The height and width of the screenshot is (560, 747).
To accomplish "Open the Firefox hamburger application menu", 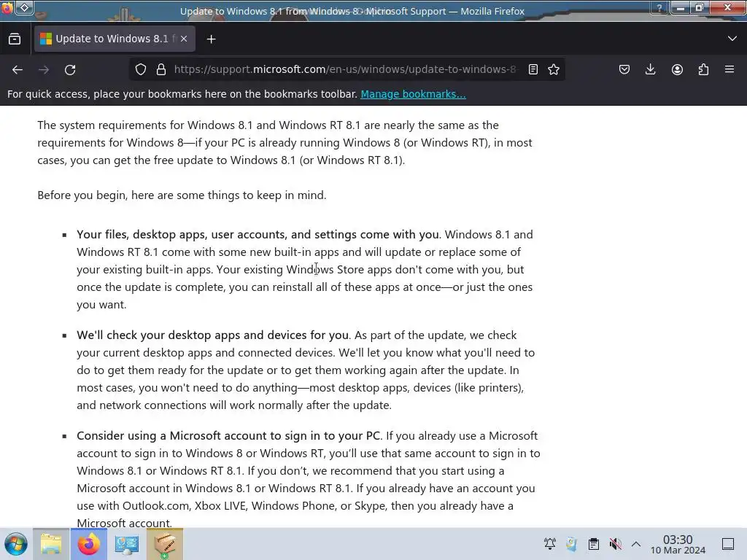I will pos(729,69).
